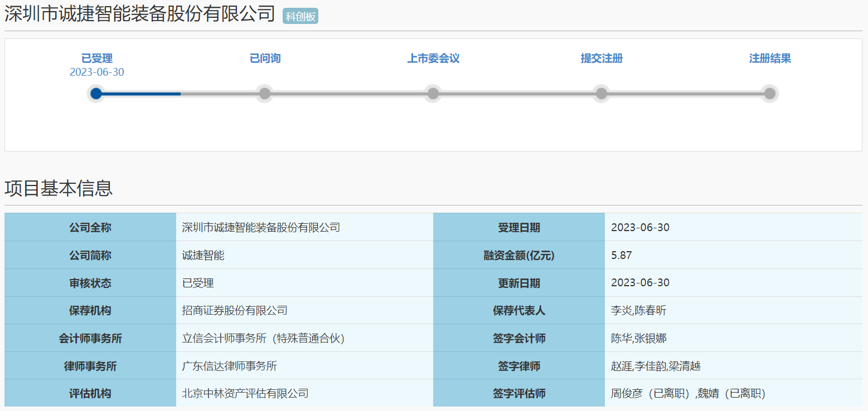Select the 已受理 progress step circle
Screen dimensions: 868x411
click(96, 94)
